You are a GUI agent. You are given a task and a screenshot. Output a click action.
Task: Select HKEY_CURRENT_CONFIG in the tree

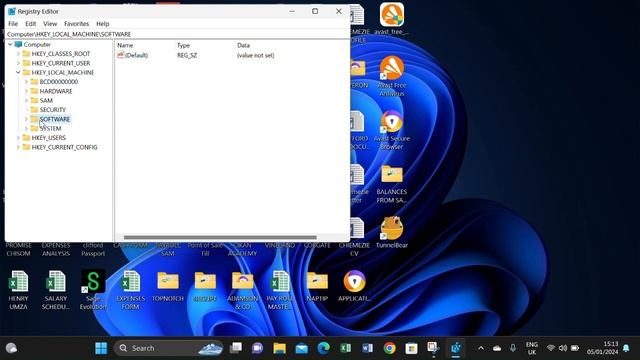[x=64, y=147]
